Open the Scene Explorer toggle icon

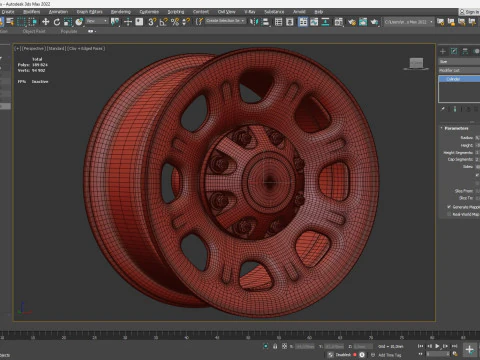tap(278, 22)
